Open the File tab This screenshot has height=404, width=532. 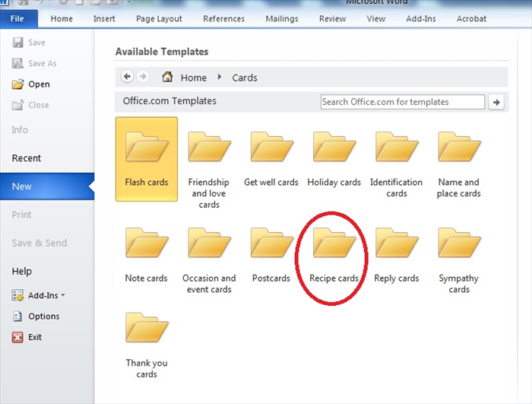(18, 19)
